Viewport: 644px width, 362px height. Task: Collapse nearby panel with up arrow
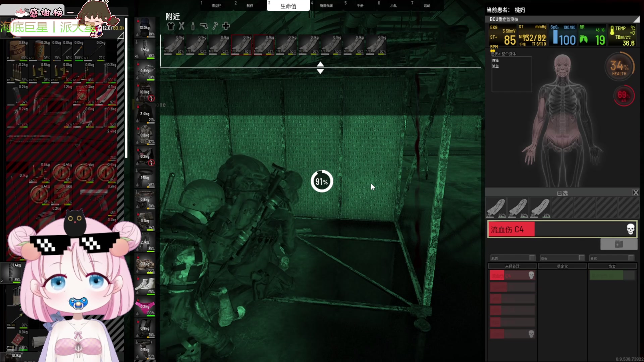click(x=320, y=64)
